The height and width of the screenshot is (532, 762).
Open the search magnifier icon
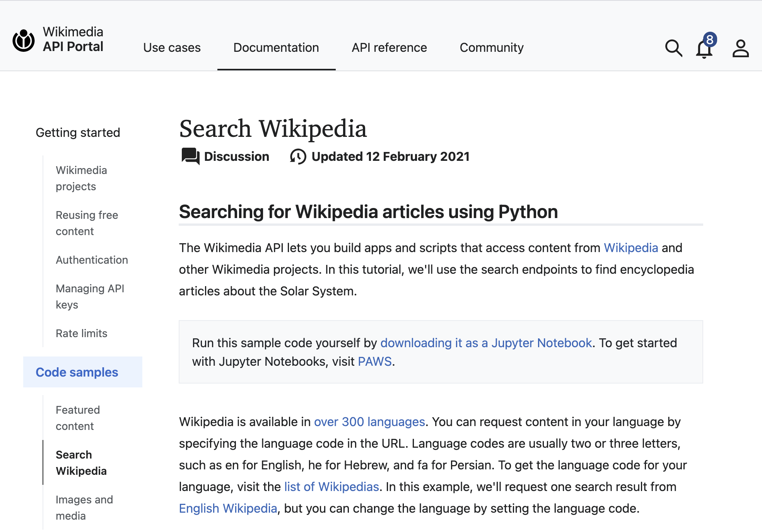pyautogui.click(x=673, y=48)
